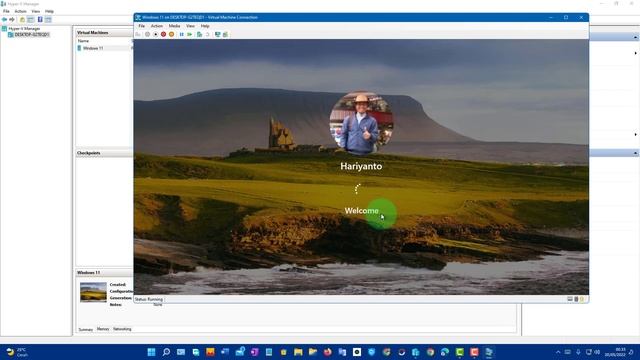Open Media menu in Virtual Machine Connection

point(174,26)
